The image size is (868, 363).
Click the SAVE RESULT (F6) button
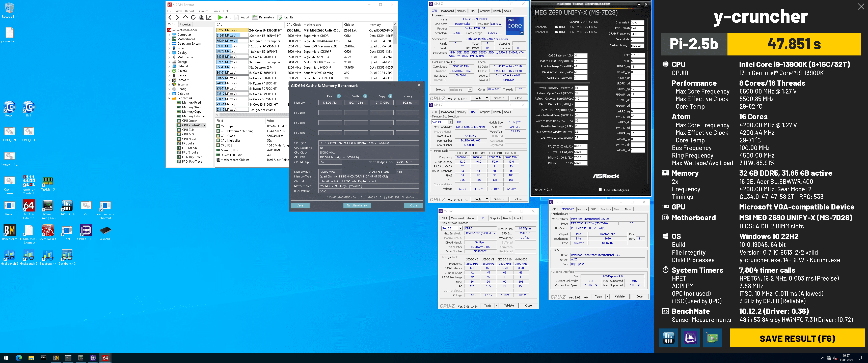(797, 338)
